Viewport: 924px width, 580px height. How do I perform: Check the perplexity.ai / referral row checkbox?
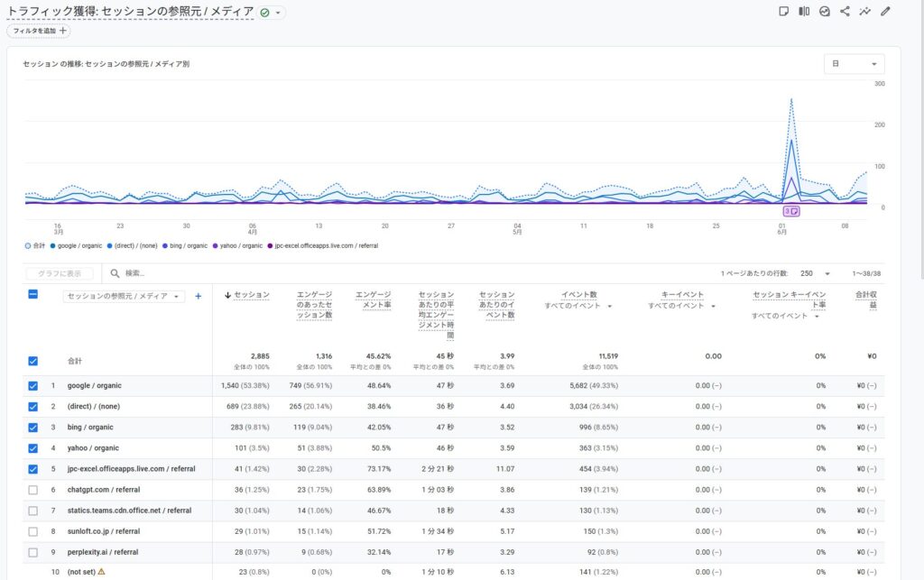(x=33, y=552)
